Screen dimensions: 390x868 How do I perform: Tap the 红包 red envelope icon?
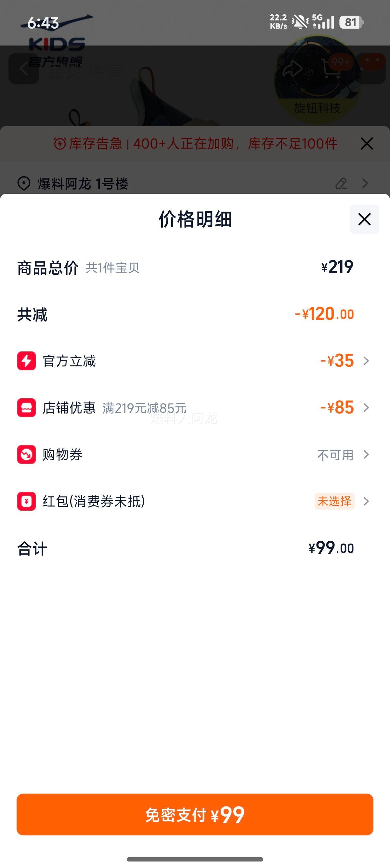click(26, 501)
